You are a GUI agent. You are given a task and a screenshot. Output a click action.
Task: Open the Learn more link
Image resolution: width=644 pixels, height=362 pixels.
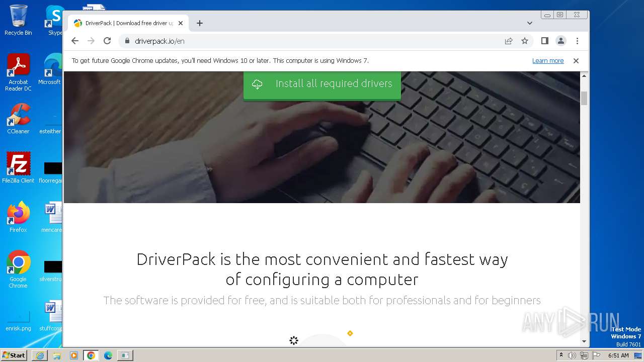[548, 60]
